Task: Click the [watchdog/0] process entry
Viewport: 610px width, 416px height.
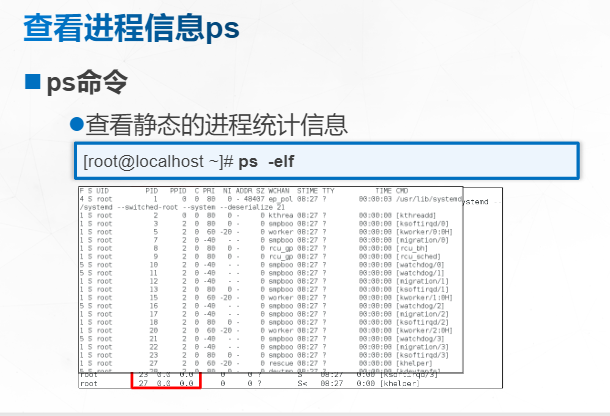Action: [x=420, y=265]
